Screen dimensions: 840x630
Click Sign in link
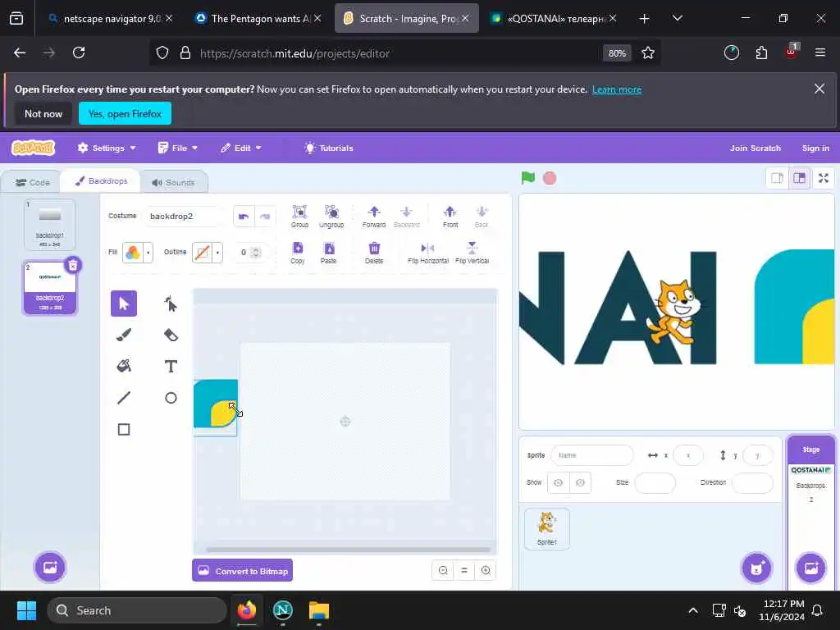tap(815, 148)
